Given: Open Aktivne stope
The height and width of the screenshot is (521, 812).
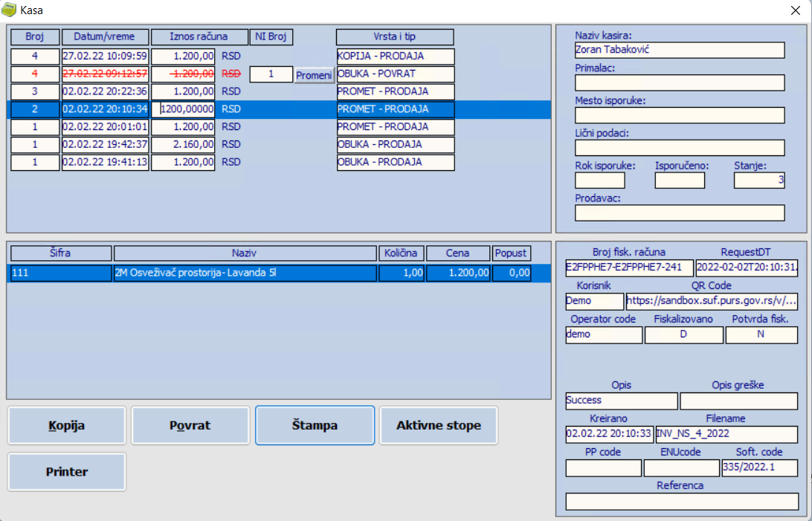Looking at the screenshot, I should tap(439, 425).
